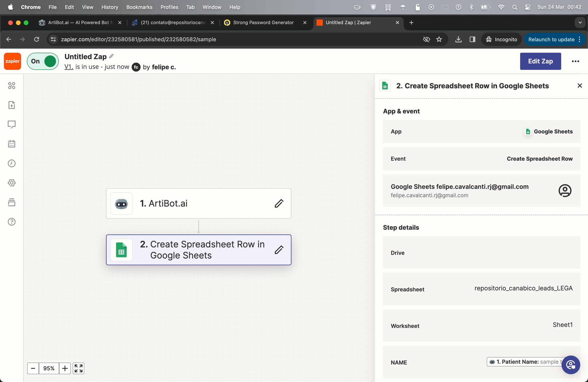
Task: Reload the page
Action: 36,39
